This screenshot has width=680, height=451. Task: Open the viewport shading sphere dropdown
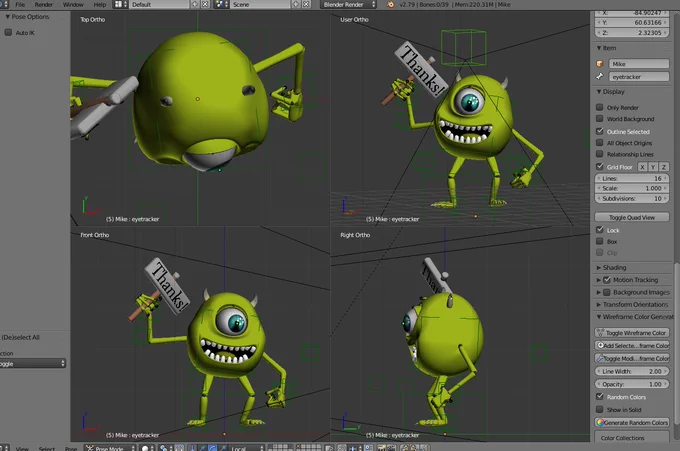coord(147,448)
